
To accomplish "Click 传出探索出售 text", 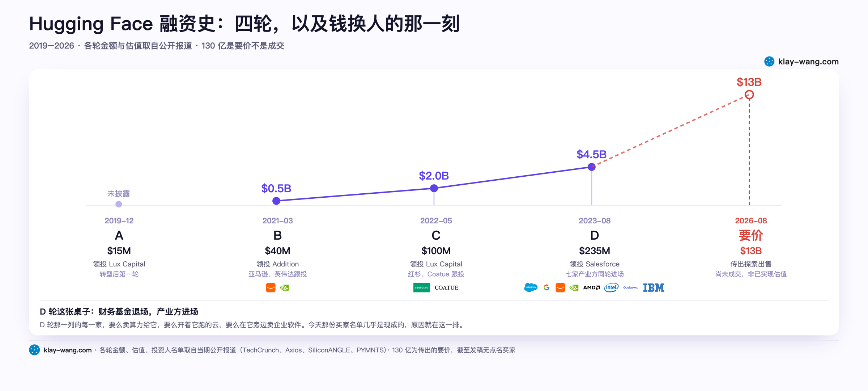I will tap(751, 264).
